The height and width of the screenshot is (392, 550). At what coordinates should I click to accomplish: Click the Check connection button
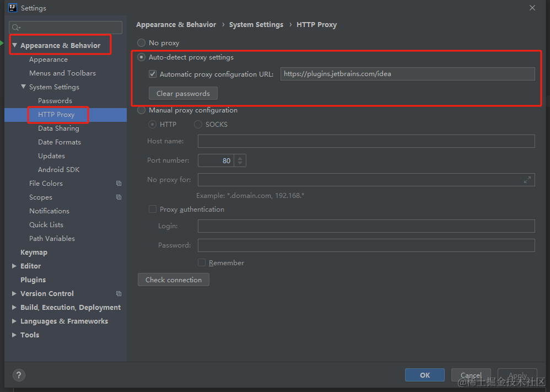(x=174, y=280)
